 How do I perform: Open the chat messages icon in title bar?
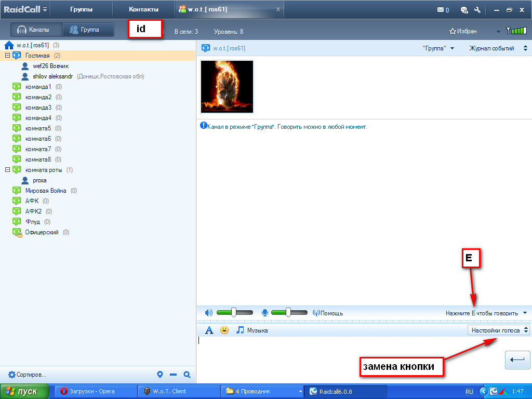(x=464, y=10)
